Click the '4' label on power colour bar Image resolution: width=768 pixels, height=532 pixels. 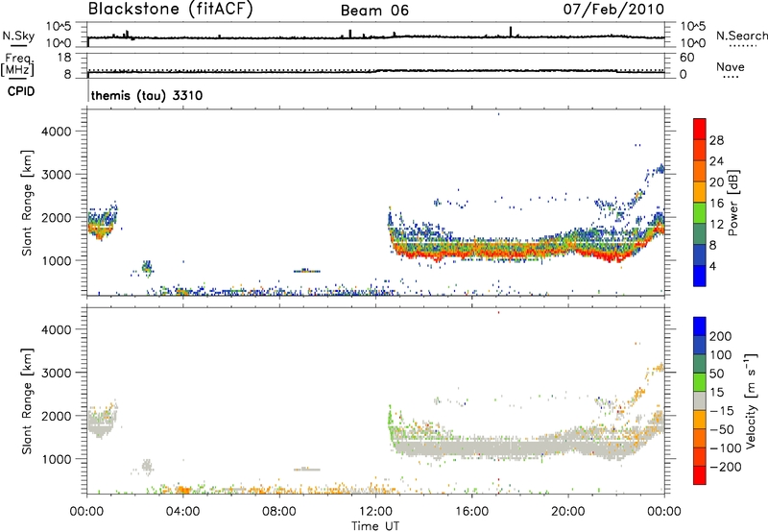point(713,266)
